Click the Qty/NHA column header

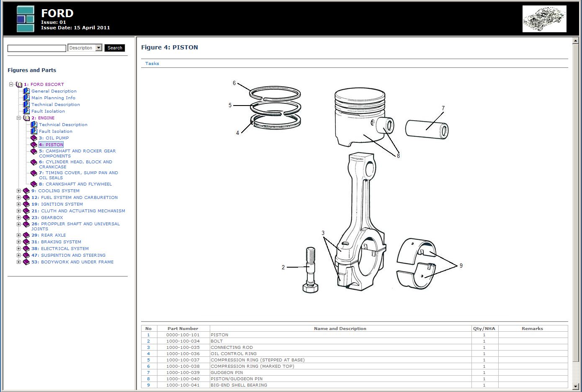[484, 328]
